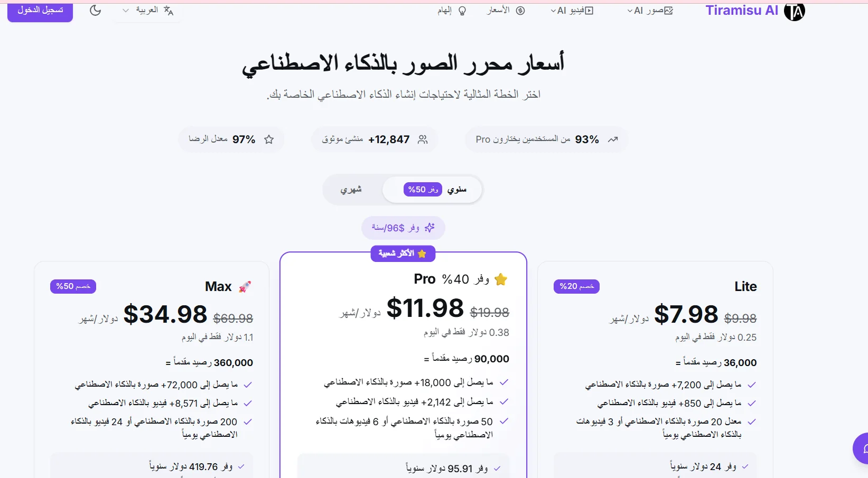Toggle dark mode moon icon
Screen dimensions: 868x478
pos(95,11)
